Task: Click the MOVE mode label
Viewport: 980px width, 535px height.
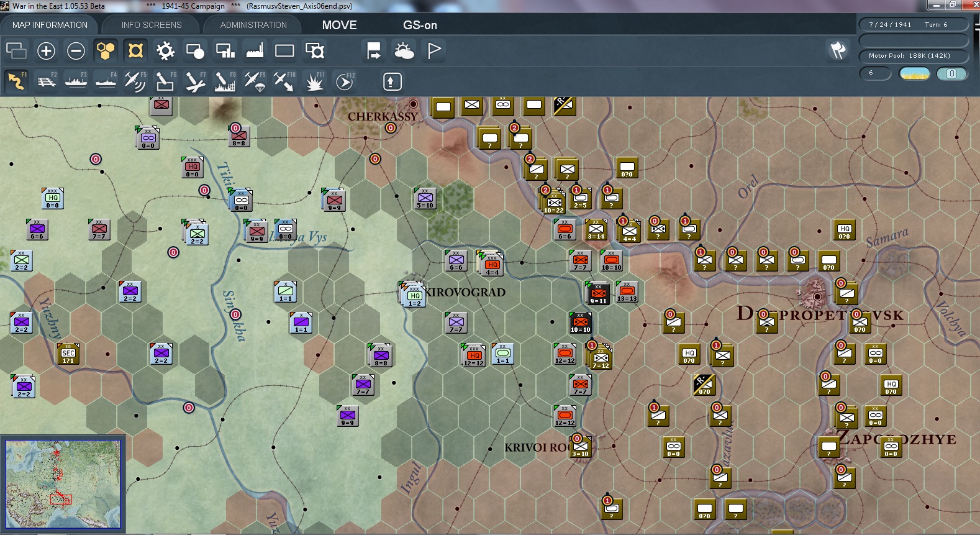Action: 340,25
